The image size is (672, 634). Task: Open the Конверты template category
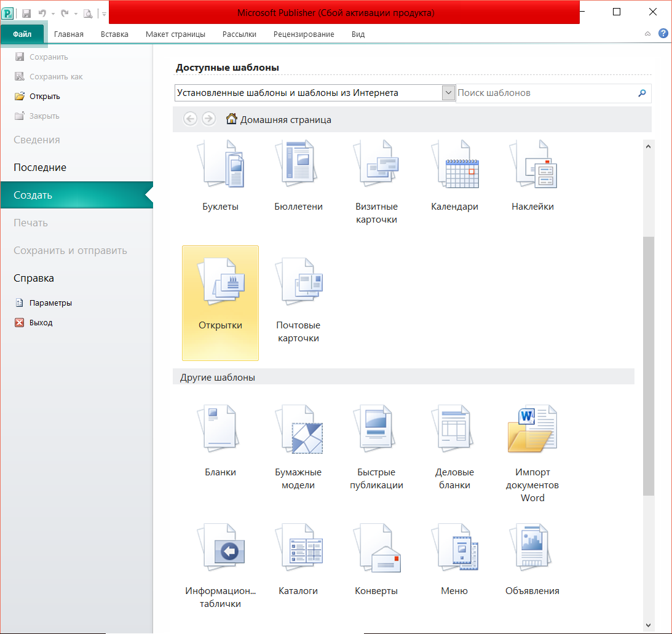[376, 560]
